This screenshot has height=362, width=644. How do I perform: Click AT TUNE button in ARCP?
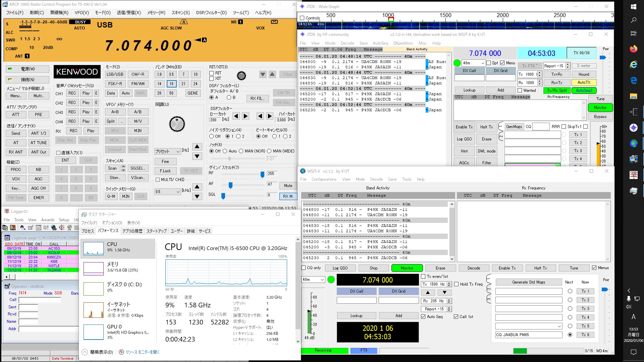[39, 143]
